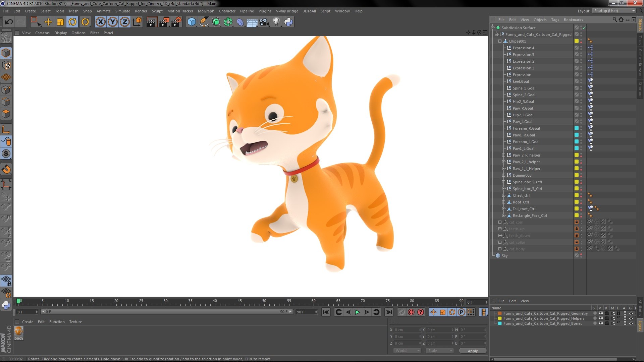This screenshot has width=644, height=362.
Task: Toggle X-axis lock icon
Action: point(101,22)
